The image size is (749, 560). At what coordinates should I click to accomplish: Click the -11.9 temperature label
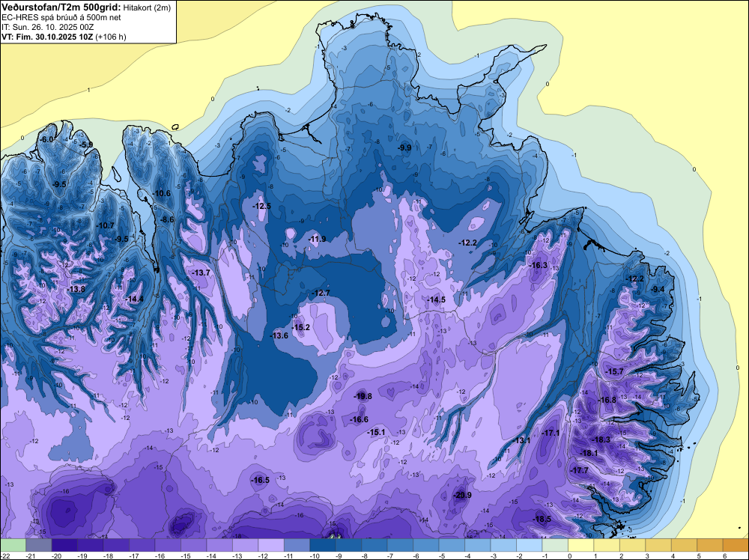click(x=317, y=239)
